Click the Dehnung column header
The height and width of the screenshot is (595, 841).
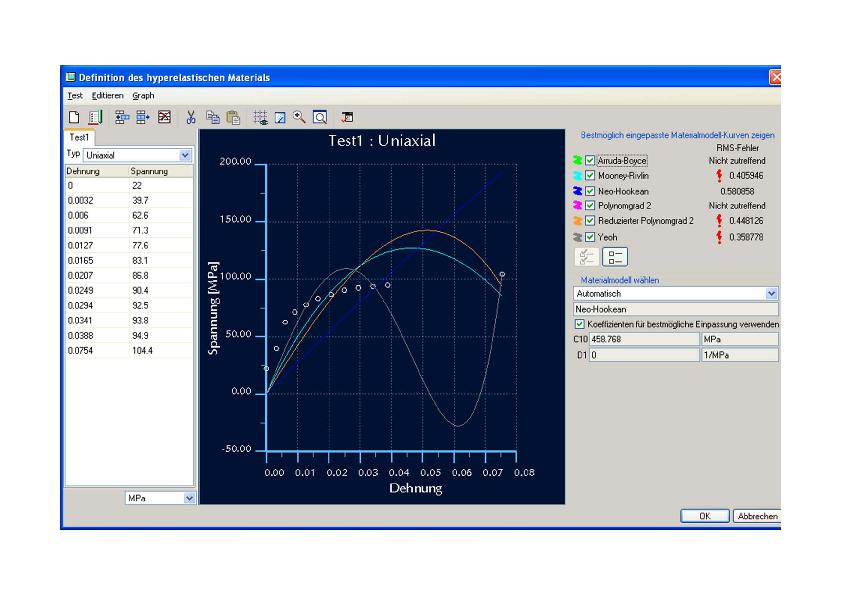pyautogui.click(x=97, y=171)
